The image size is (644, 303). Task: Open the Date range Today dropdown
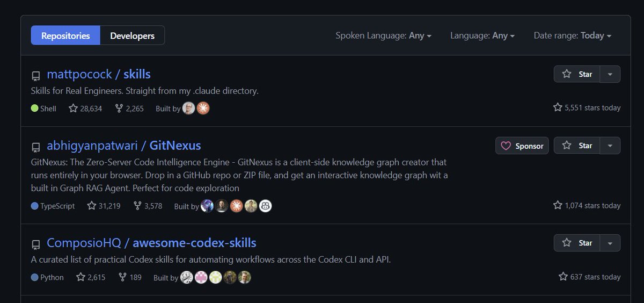(x=573, y=35)
